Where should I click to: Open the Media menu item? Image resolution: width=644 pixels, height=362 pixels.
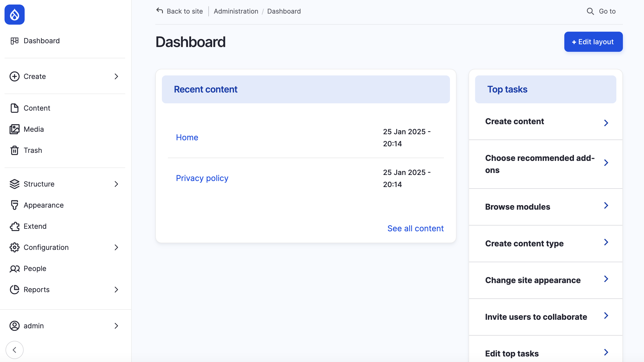click(x=65, y=129)
